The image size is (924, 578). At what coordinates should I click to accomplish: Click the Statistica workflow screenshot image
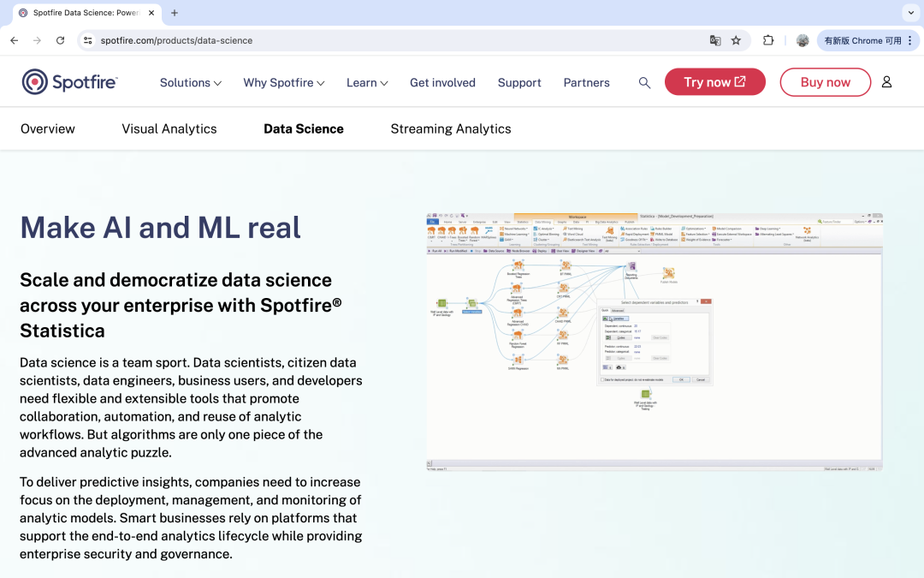coord(654,342)
